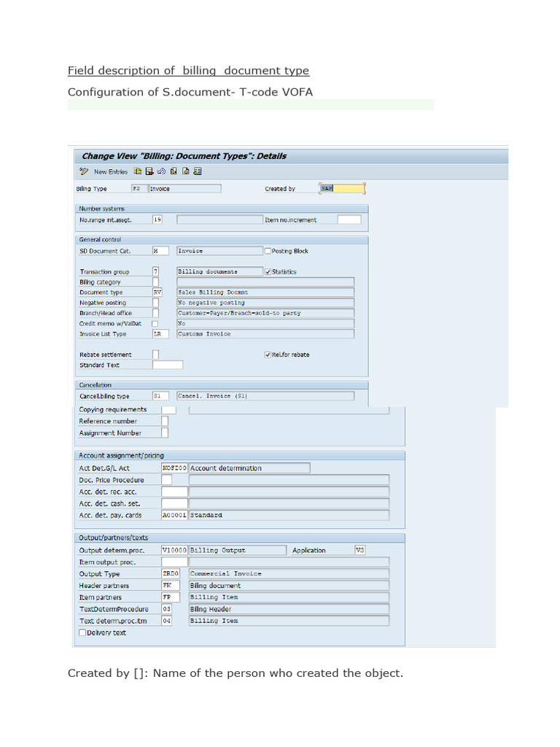560x747 pixels.
Task: Click the 'Cancel. Invoice (S1)' description text
Action: click(212, 396)
